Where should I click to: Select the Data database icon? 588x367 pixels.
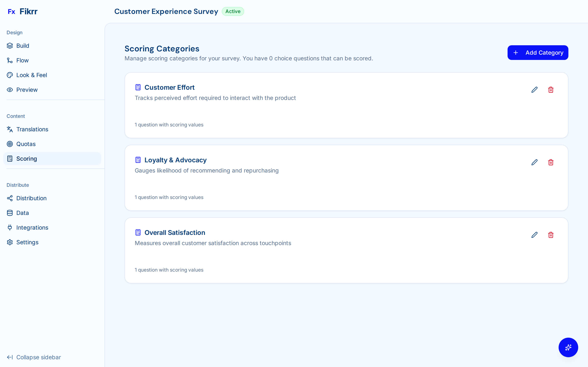click(10, 213)
